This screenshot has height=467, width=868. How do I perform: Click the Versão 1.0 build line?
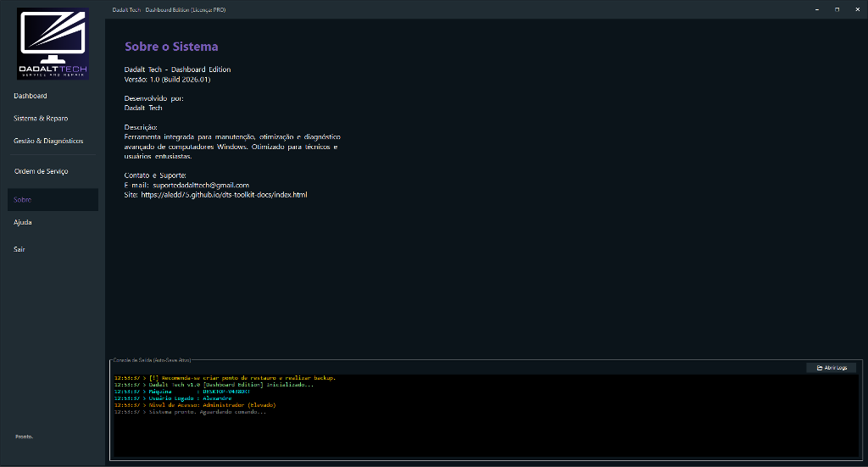click(x=167, y=80)
